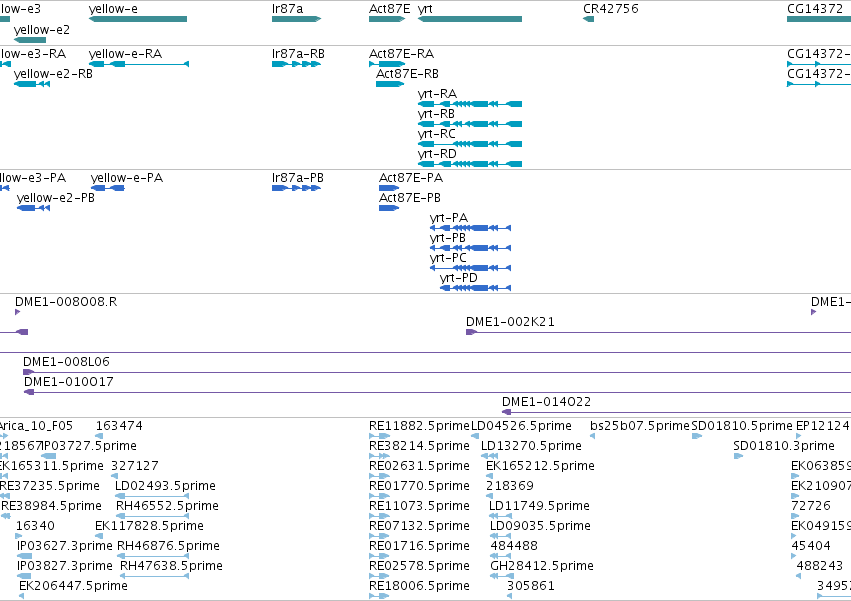
Task: Select the yrt-PD protein feature
Action: click(475, 288)
